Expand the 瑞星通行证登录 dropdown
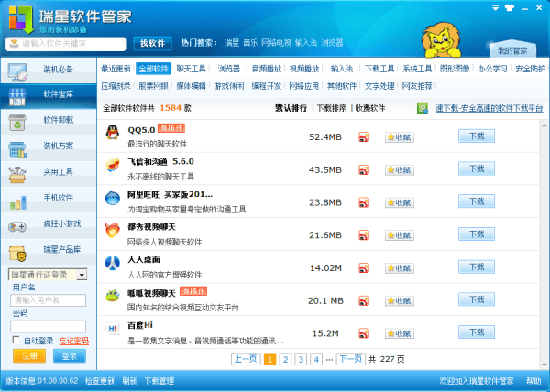550x392 pixels. point(82,275)
